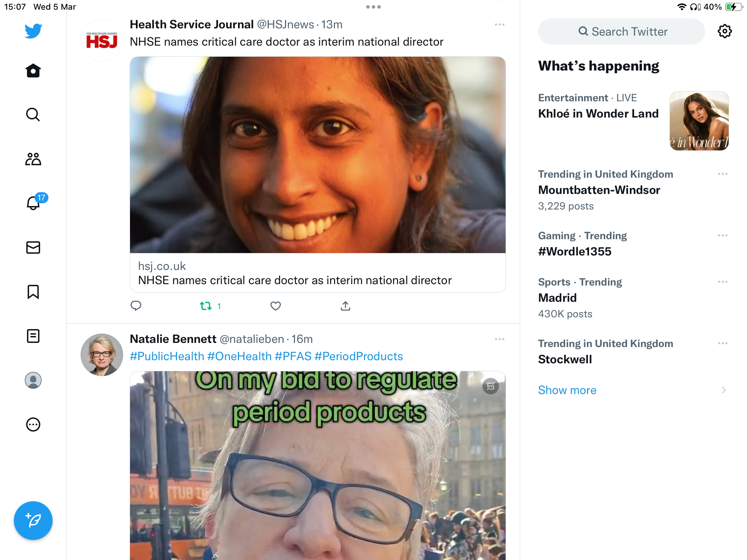Viewport: 747px width, 560px height.
Task: Select '3,229 posts' text
Action: click(566, 206)
